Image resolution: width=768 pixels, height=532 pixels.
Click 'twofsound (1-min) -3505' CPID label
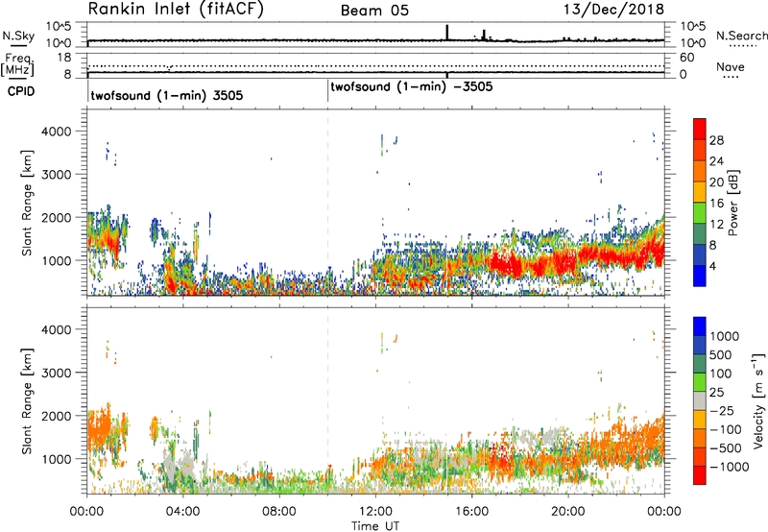point(412,87)
